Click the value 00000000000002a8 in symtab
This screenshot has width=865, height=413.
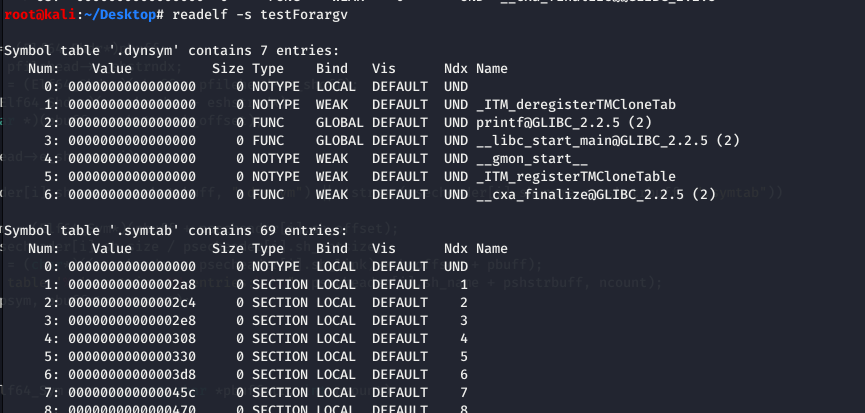(x=132, y=285)
